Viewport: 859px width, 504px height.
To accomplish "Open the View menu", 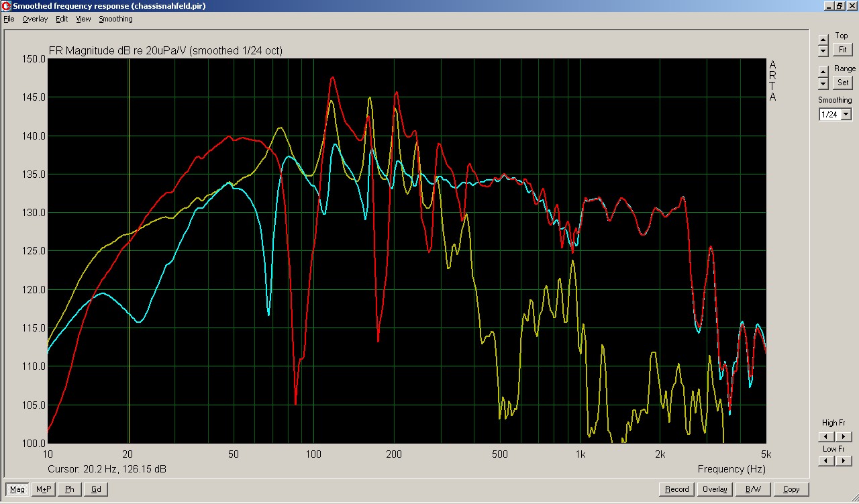I will coord(83,19).
